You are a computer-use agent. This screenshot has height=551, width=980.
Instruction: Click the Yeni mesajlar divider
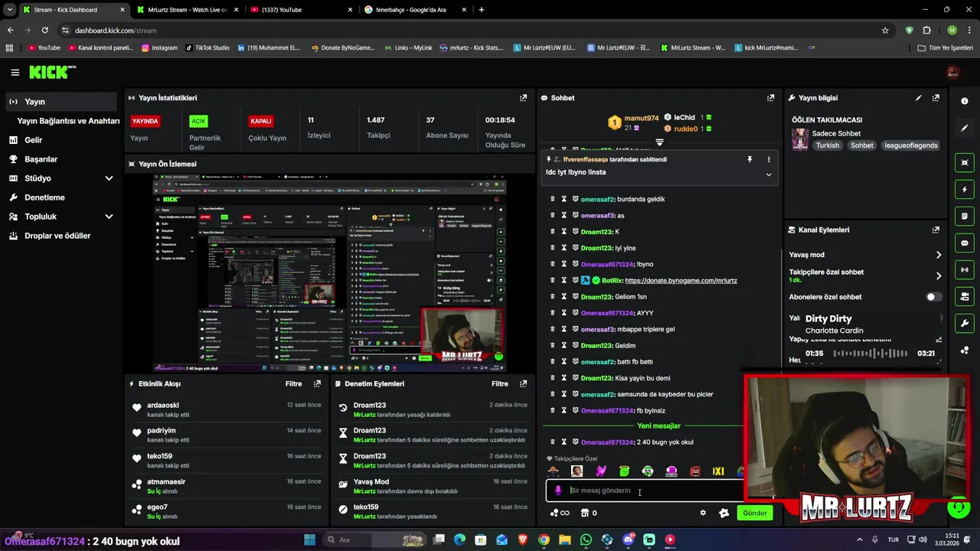point(658,425)
